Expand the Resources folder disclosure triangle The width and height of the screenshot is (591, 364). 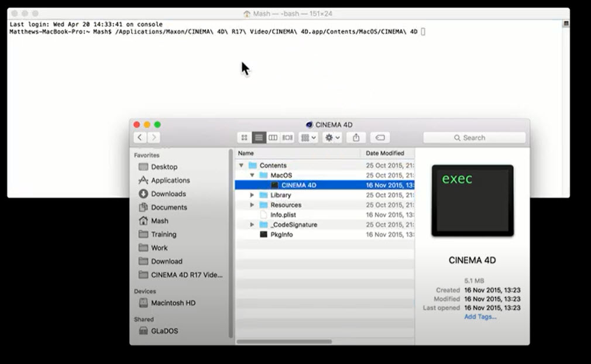coord(252,205)
